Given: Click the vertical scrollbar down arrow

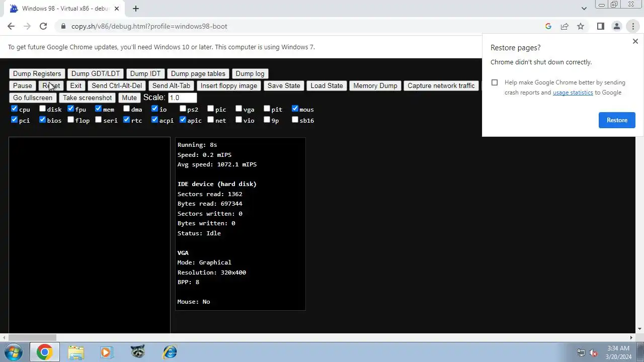Looking at the screenshot, I should [639, 329].
